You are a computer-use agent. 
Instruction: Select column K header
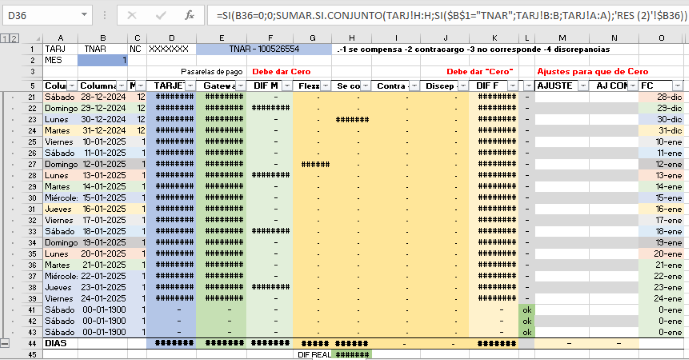[x=494, y=39]
